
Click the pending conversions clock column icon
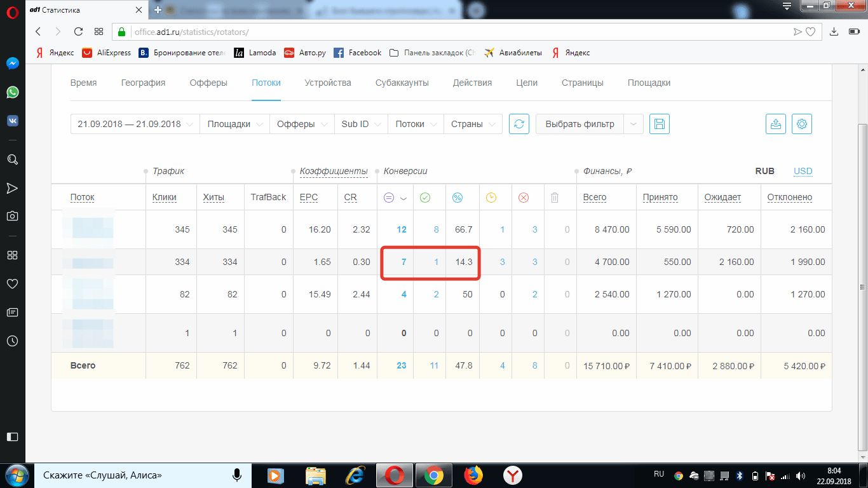(491, 198)
